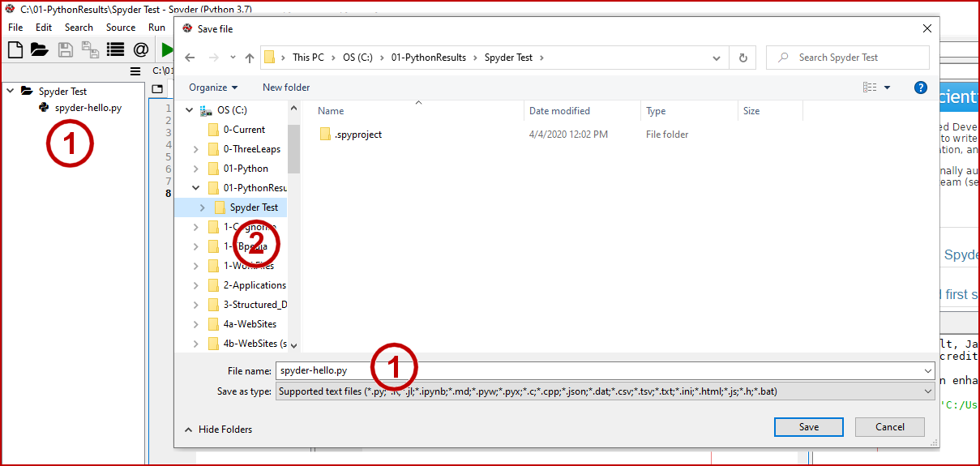The height and width of the screenshot is (466, 980).
Task: Click the New folder button
Action: [286, 88]
